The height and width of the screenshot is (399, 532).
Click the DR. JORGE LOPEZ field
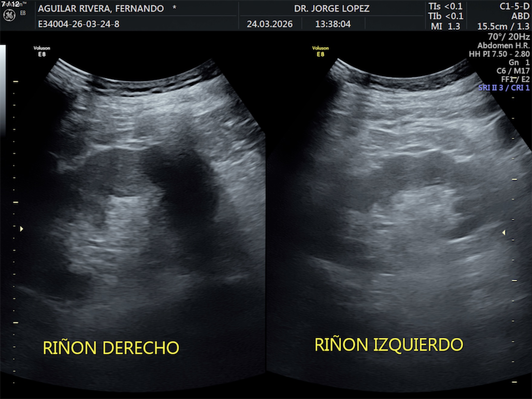pyautogui.click(x=332, y=8)
